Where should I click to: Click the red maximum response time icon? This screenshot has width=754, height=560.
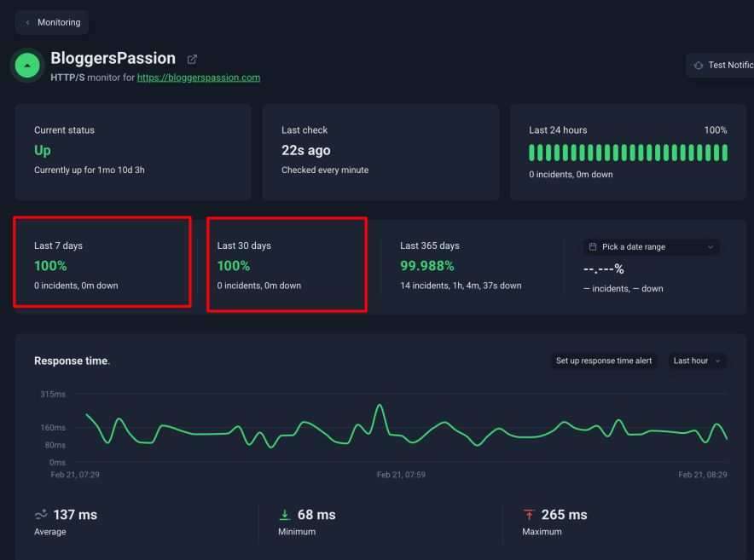[530, 514]
